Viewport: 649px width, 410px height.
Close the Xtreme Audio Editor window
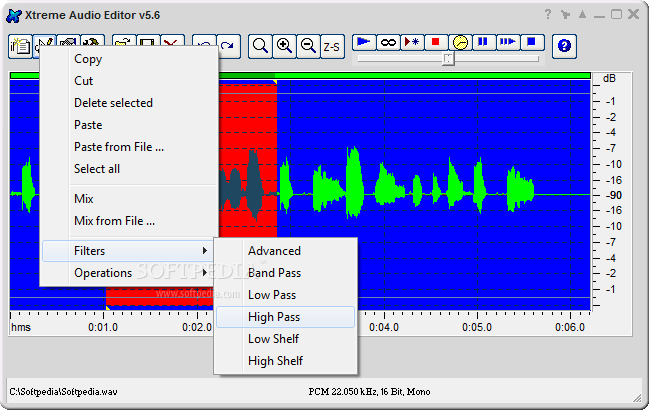coord(633,14)
